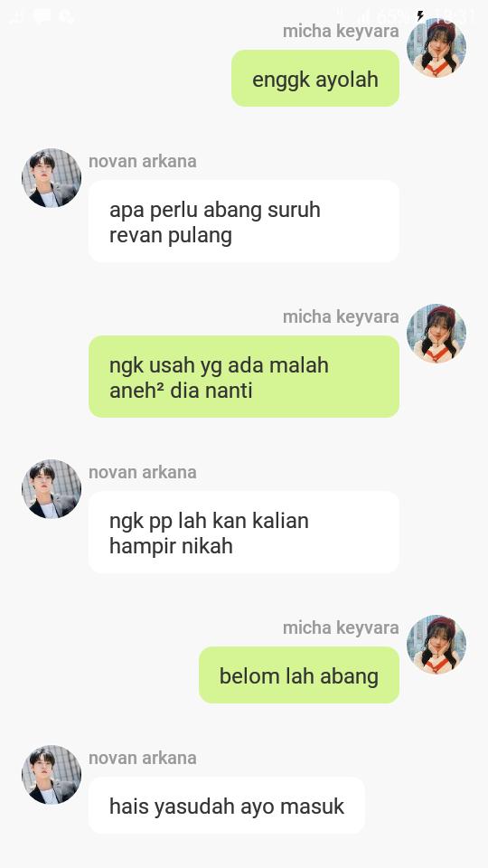Viewport: 488px width, 868px height.
Task: Tap novan arkana's avatar beside "ngk pp lah" message
Action: (52, 489)
